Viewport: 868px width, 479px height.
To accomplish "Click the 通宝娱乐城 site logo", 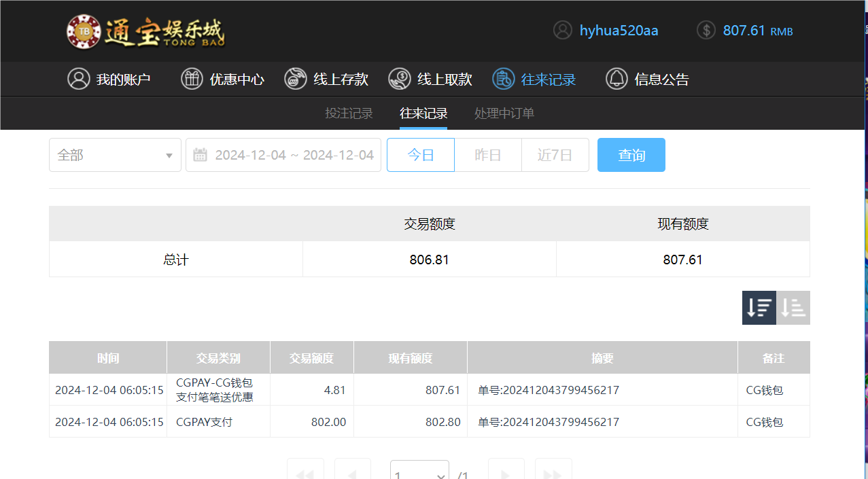I will pyautogui.click(x=146, y=31).
